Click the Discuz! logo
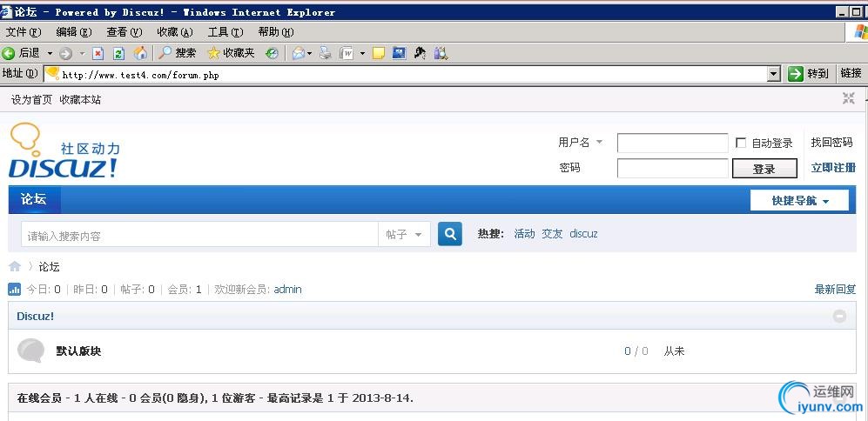The width and height of the screenshot is (868, 421). click(x=64, y=150)
